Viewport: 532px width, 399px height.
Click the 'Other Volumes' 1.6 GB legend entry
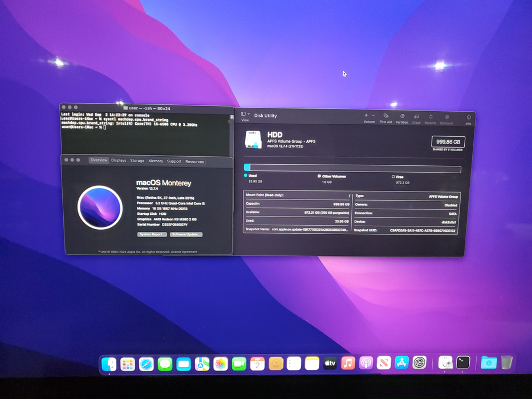click(331, 179)
